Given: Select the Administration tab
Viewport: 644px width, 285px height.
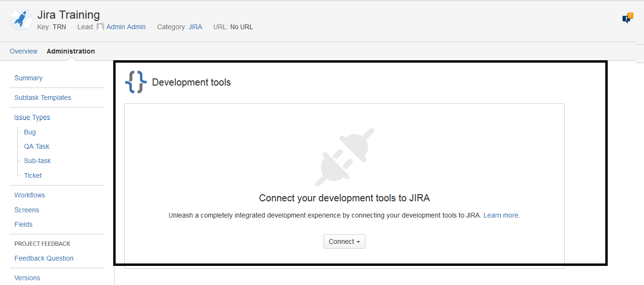Looking at the screenshot, I should coord(71,51).
